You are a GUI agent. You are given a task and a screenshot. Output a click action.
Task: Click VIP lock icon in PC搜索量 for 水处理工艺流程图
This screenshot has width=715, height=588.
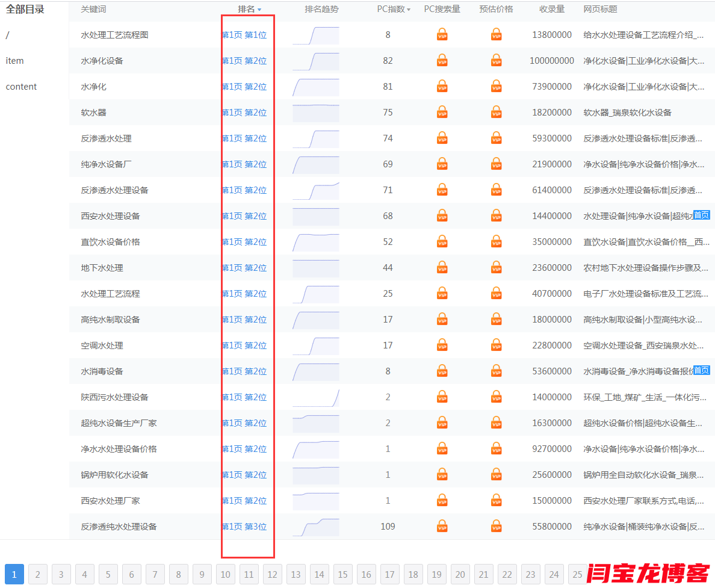click(442, 35)
